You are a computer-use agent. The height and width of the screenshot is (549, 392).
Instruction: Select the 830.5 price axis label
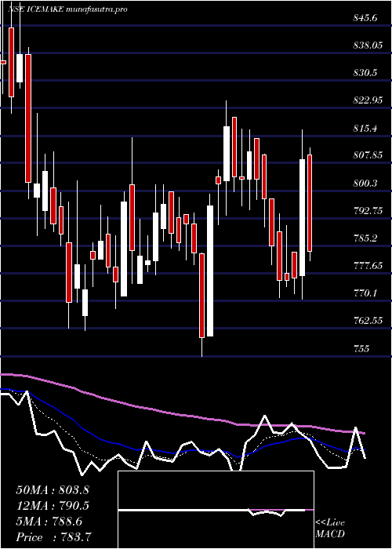[x=365, y=73]
